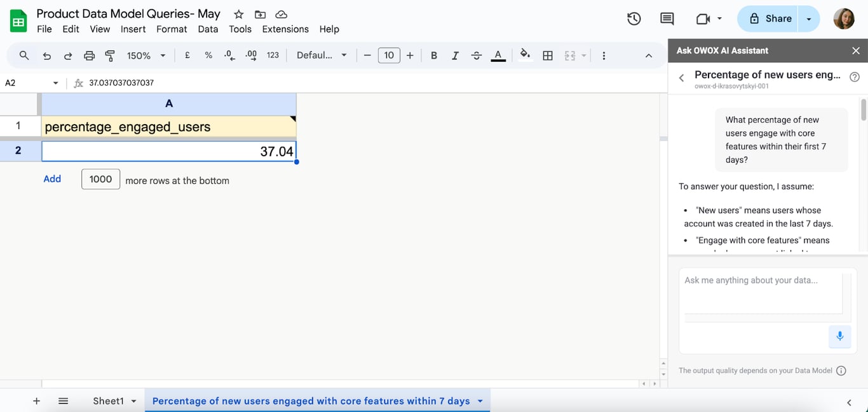The width and height of the screenshot is (868, 412).
Task: Click the formula bar value
Action: (x=121, y=83)
